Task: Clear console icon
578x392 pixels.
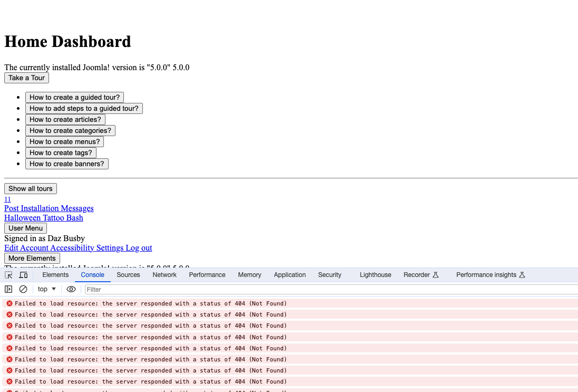Action: tap(23, 289)
